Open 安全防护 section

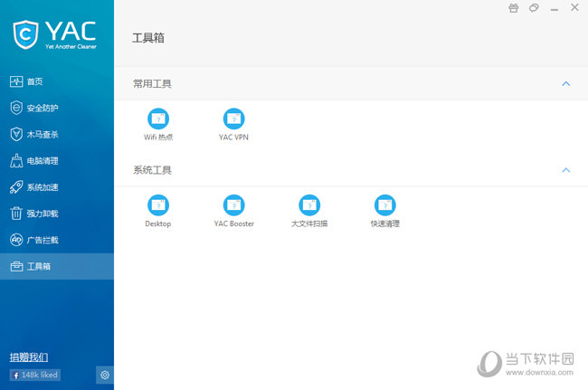[57, 108]
